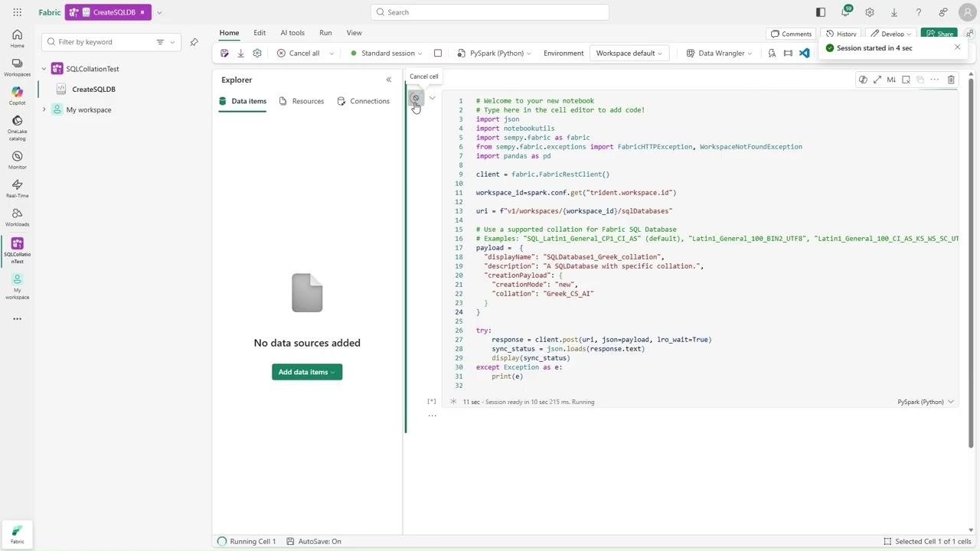The image size is (980, 551).
Task: Open in VS Code icon
Action: point(804,53)
